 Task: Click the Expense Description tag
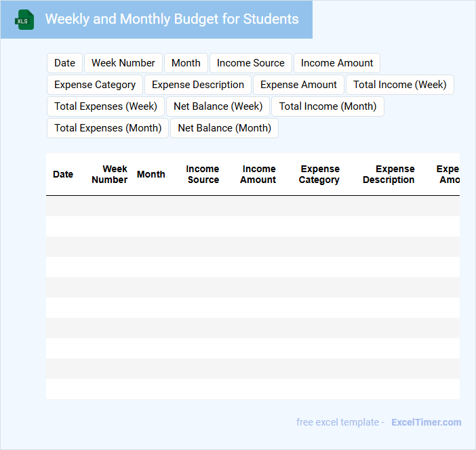(x=198, y=85)
